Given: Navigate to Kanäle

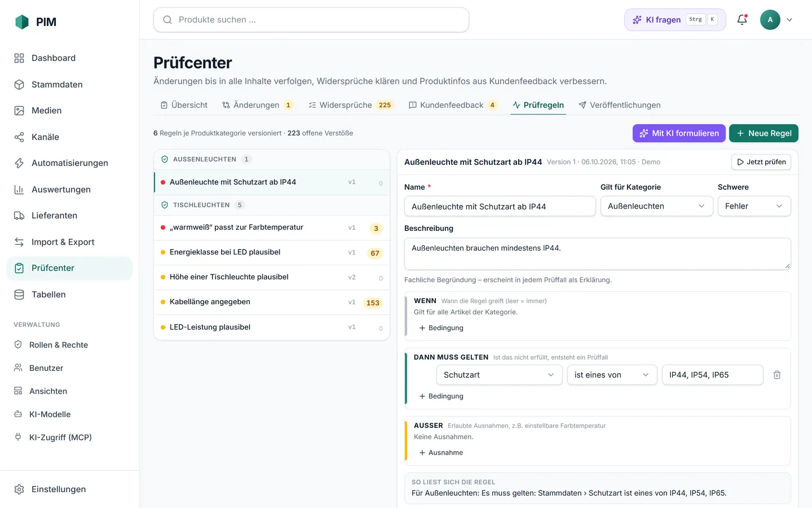Looking at the screenshot, I should coord(70,137).
